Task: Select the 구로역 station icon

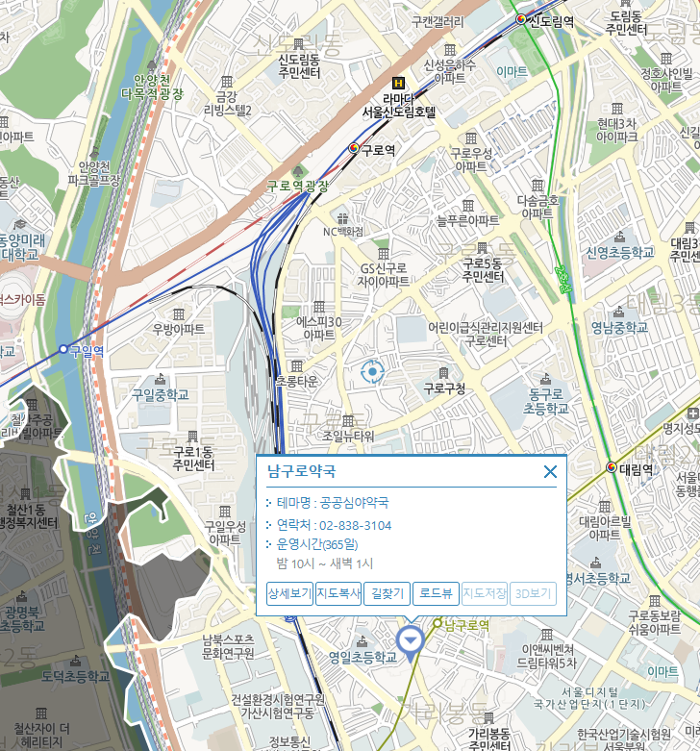Action: [x=354, y=148]
